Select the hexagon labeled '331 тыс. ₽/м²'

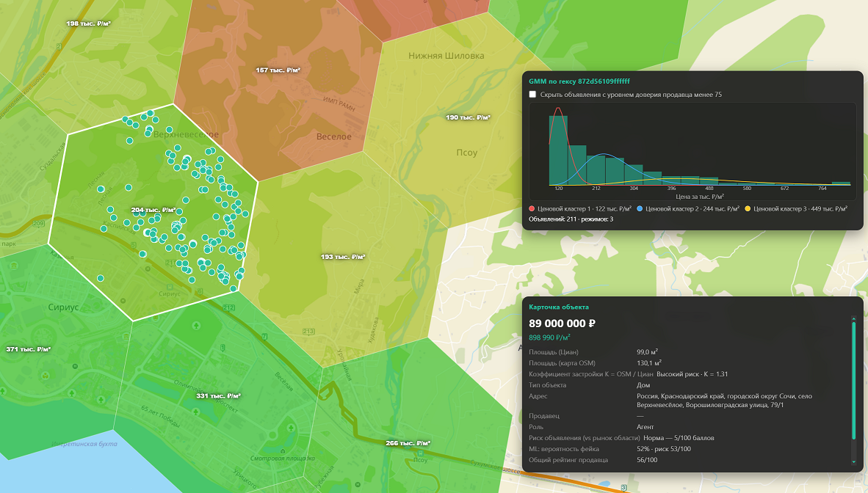[x=219, y=395]
